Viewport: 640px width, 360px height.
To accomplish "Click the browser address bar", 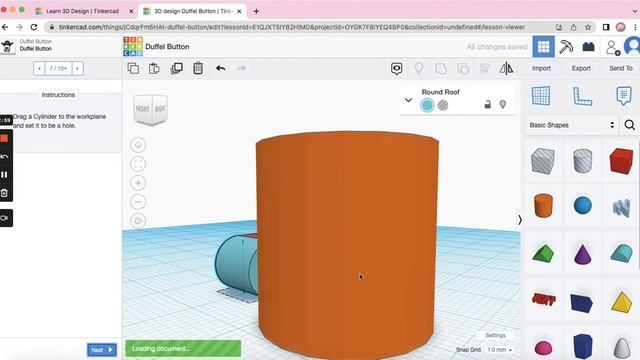I will pyautogui.click(x=292, y=27).
